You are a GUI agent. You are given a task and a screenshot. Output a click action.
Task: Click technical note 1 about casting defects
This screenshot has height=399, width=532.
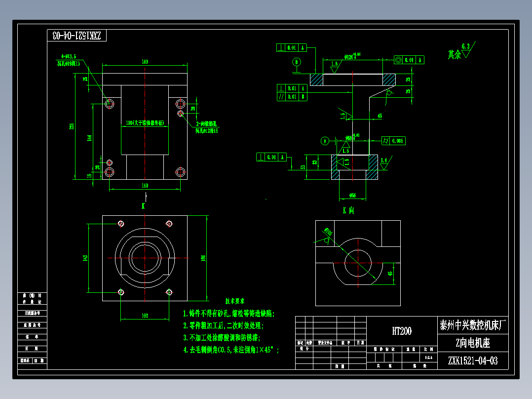tap(228, 314)
